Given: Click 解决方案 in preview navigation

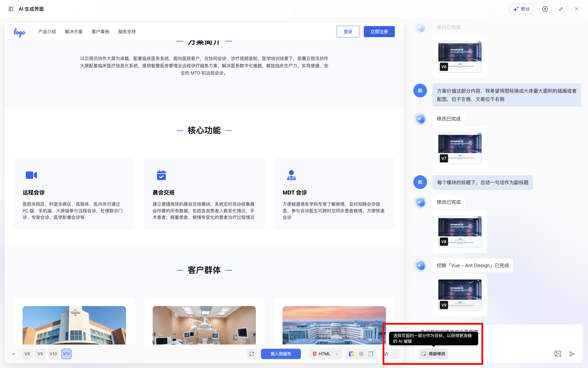Looking at the screenshot, I should [74, 32].
